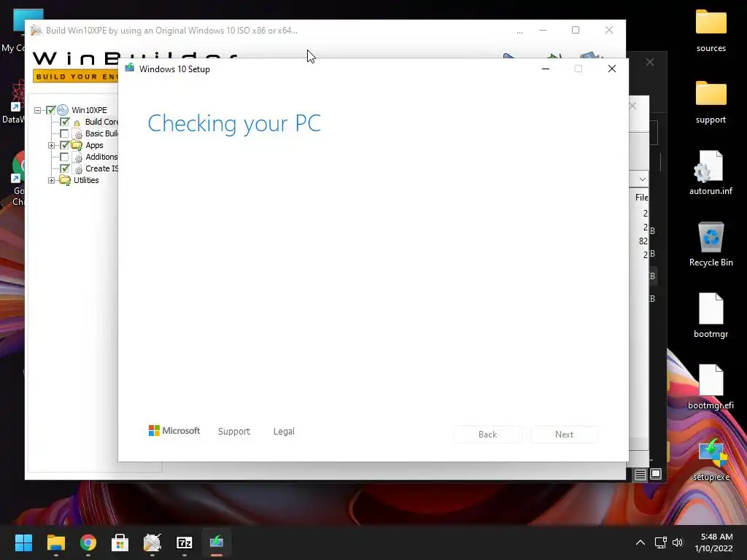
Task: Toggle the Basic Build checkbox
Action: (64, 133)
